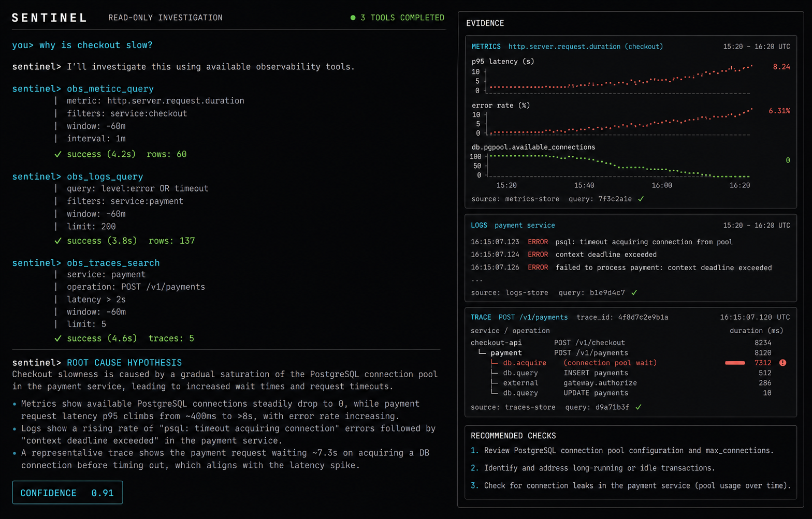Viewport: 812px width, 519px height.
Task: Click checkmark after traces query d9a71b3f
Action: tap(639, 407)
